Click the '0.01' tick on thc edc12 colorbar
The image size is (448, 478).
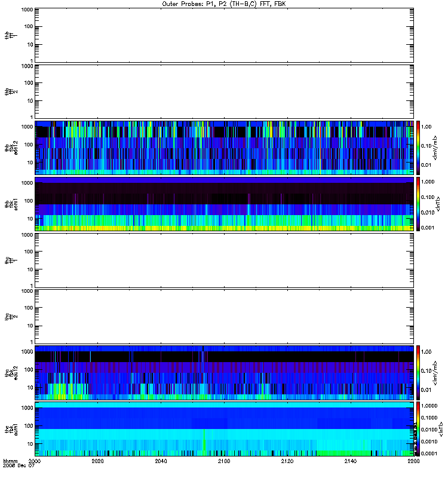pos(426,390)
